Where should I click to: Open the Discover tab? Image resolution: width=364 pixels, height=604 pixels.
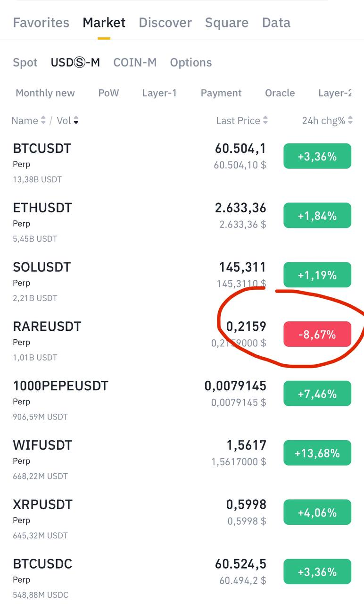(165, 23)
